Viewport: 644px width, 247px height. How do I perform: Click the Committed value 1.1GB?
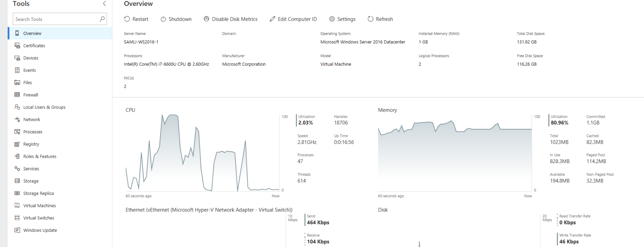(x=593, y=123)
